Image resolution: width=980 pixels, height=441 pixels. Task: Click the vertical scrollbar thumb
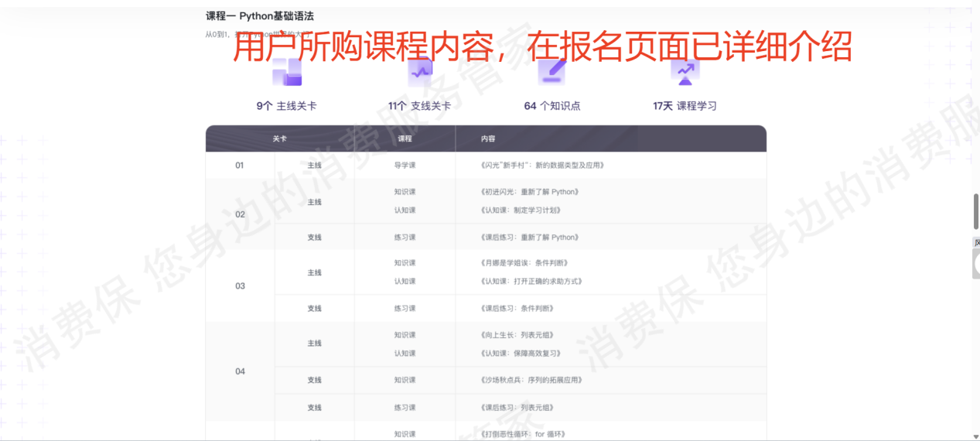976,211
